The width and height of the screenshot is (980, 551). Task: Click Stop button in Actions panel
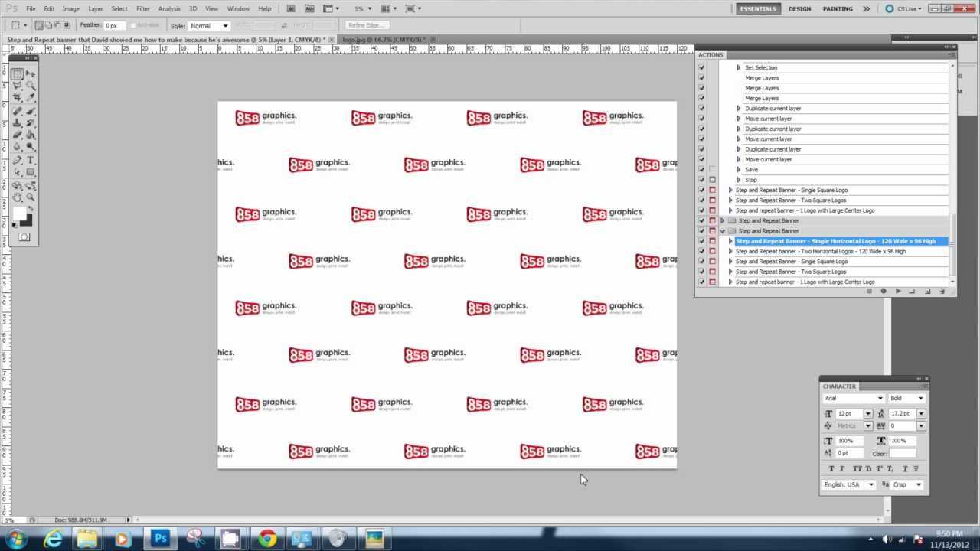click(869, 291)
